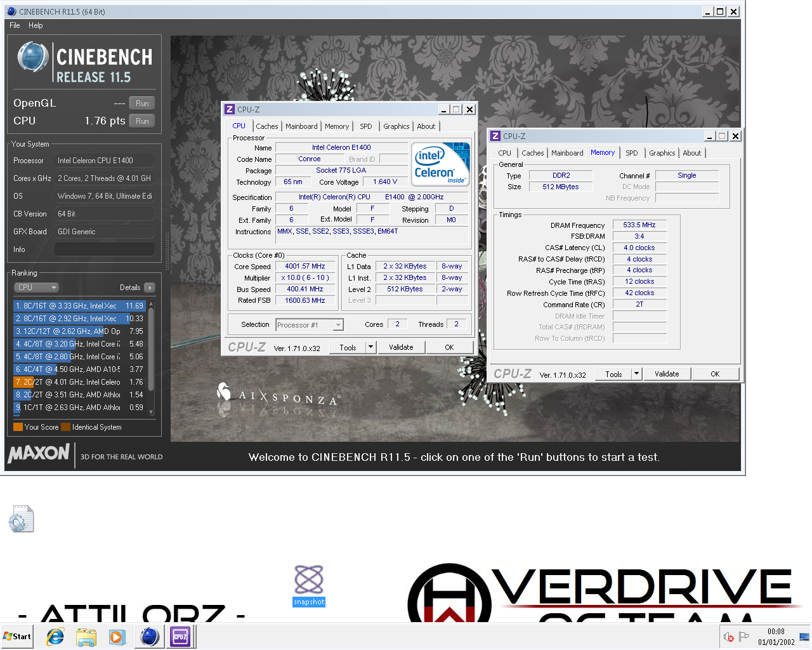Screen dimensions: 812x650
Task: Open Internet Explorer from the taskbar
Action: coord(56,637)
